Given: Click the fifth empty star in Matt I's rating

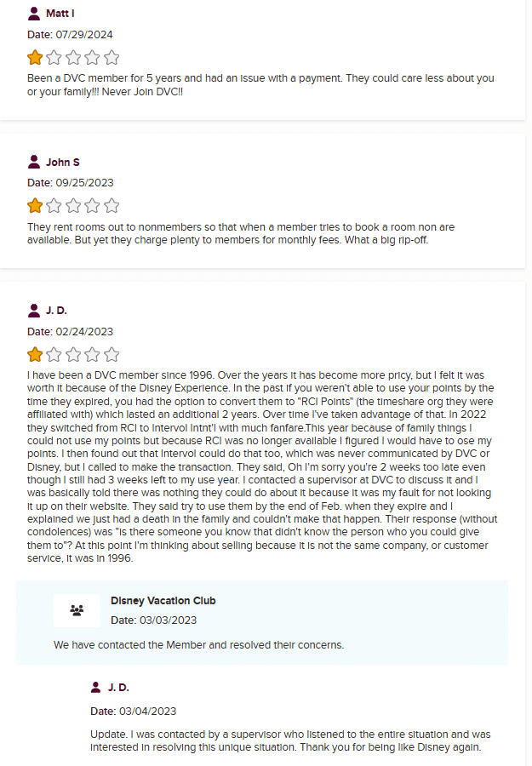Looking at the screenshot, I should 112,58.
